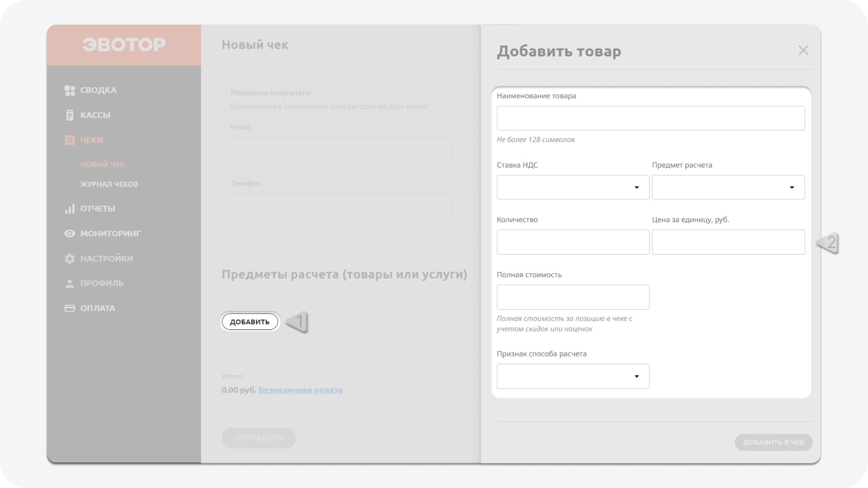
Task: Open the НАСТРОЙКИ gear icon
Action: [x=70, y=258]
